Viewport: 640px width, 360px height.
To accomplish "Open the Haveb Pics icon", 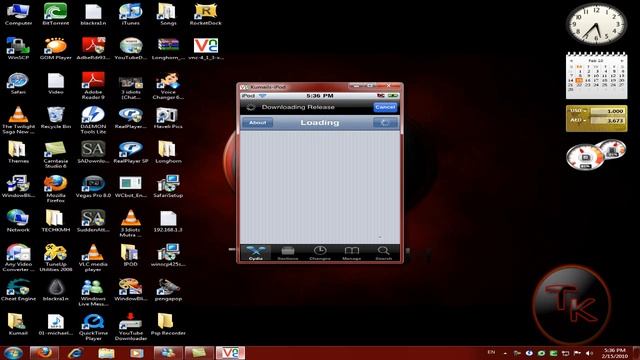I will click(168, 118).
